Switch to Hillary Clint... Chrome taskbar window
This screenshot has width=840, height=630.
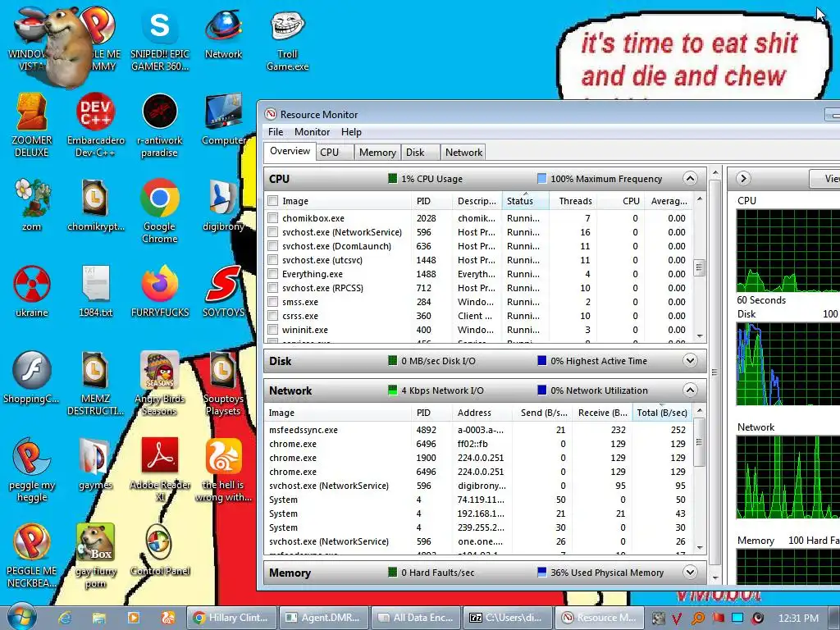click(232, 618)
